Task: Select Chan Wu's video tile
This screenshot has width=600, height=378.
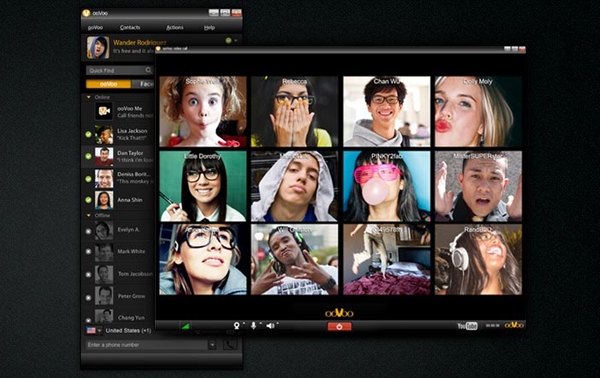Action: click(386, 111)
